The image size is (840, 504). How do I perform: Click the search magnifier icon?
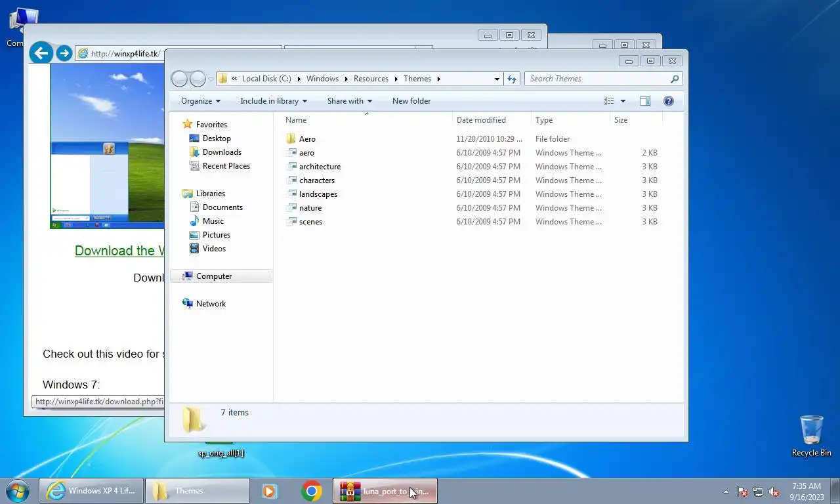(x=675, y=79)
